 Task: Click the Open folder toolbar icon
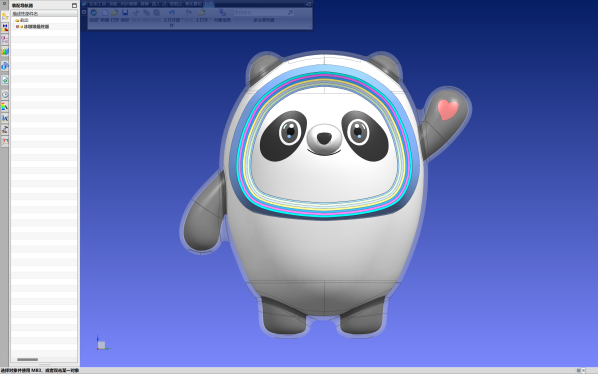coord(114,13)
